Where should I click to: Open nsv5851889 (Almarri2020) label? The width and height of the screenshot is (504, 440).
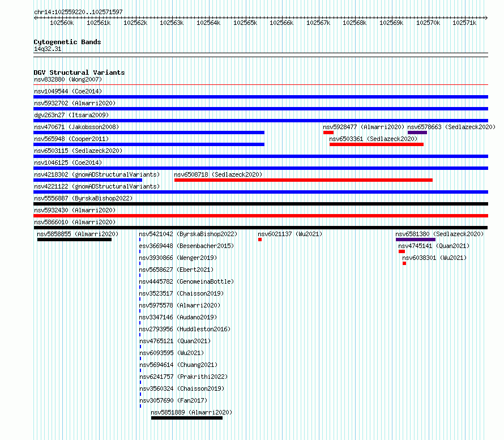(191, 412)
